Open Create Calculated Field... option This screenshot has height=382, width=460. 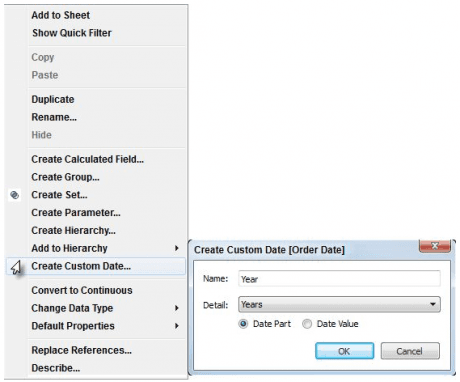click(x=87, y=159)
